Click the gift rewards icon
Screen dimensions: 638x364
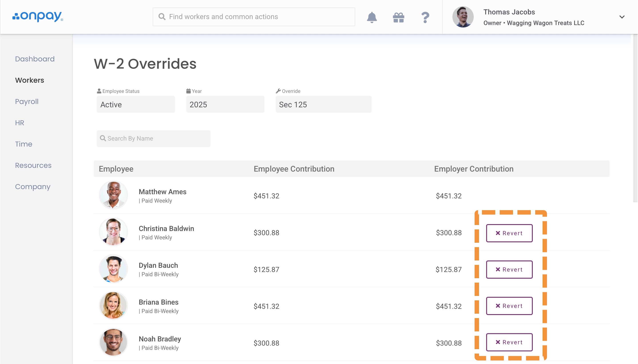coord(398,17)
